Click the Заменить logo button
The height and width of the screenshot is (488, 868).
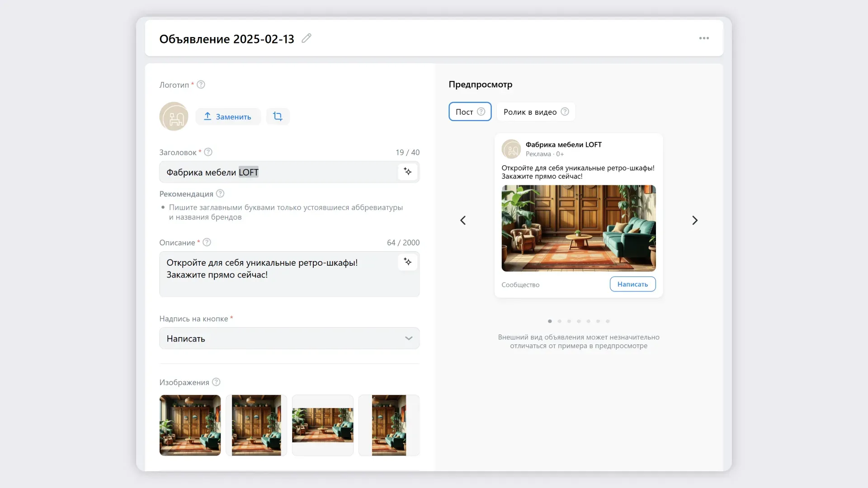click(228, 117)
